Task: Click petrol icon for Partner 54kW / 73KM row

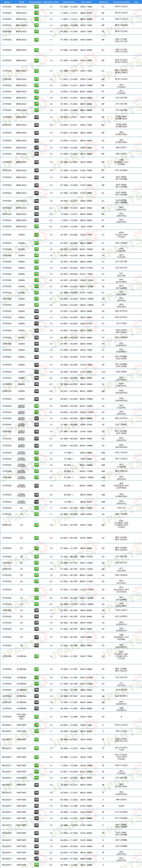Action: [36, 765]
